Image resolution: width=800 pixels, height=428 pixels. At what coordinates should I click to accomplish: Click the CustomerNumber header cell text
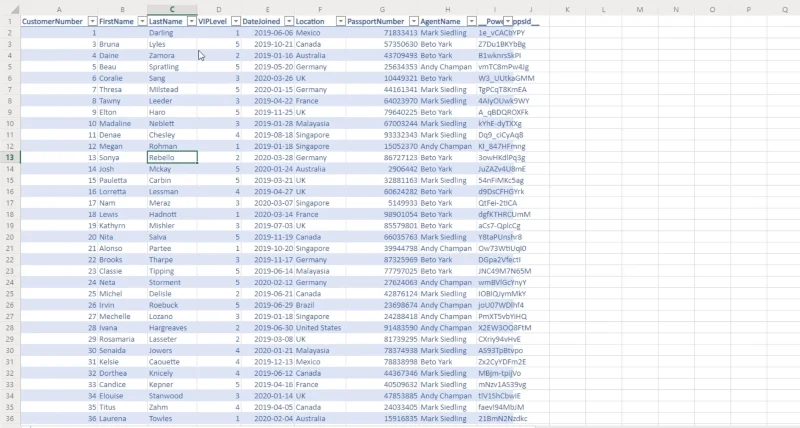[x=52, y=21]
